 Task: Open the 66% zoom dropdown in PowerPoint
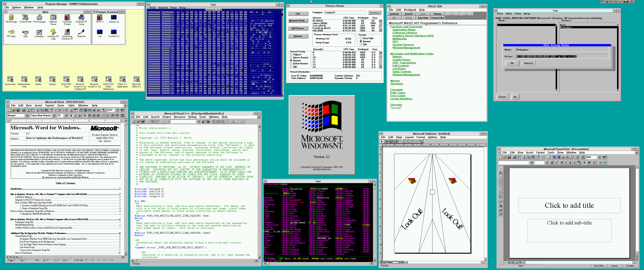click(x=599, y=157)
